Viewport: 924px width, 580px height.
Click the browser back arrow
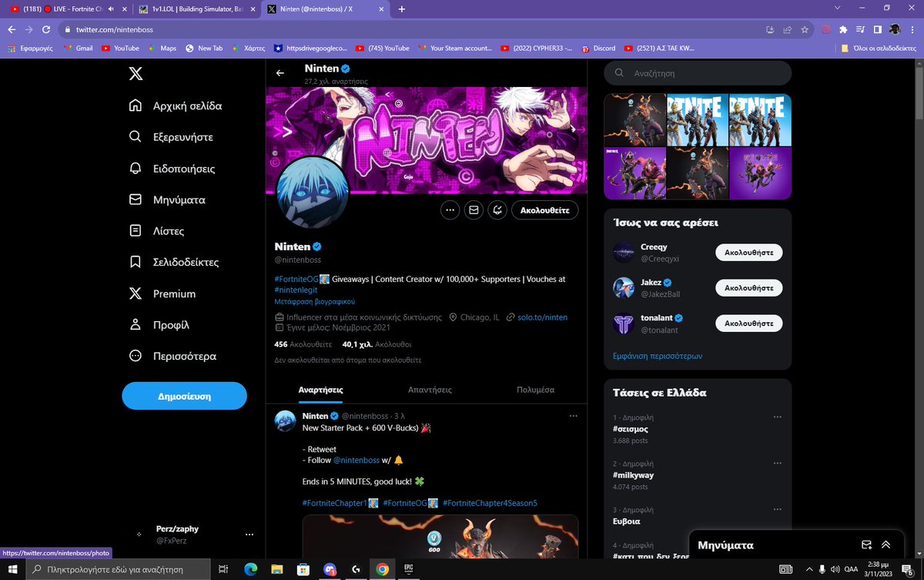[10, 29]
